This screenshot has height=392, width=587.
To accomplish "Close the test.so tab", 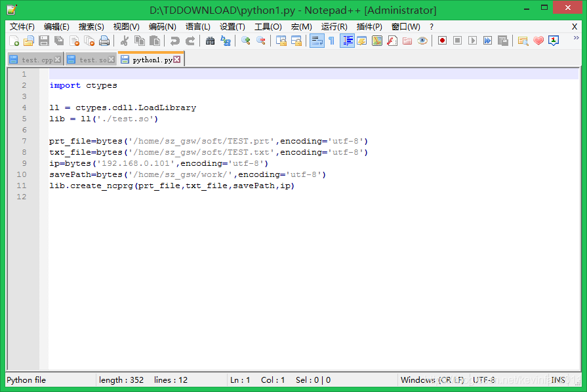I will [111, 60].
